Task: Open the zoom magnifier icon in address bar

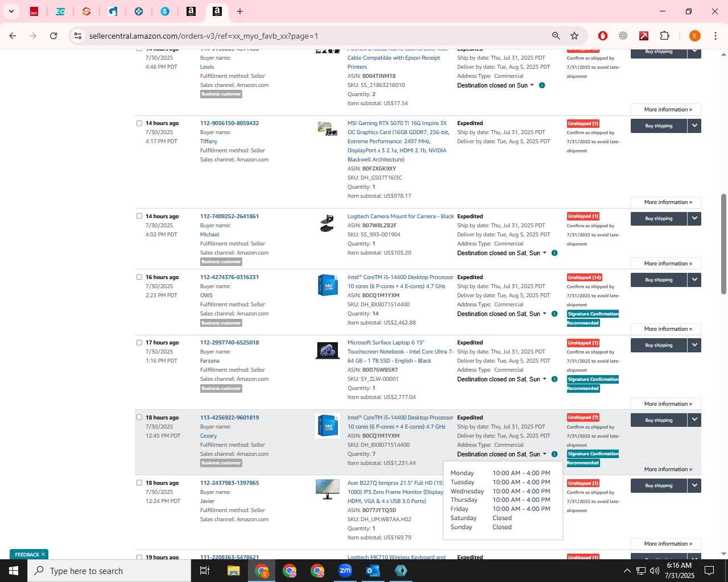Action: 556,36
